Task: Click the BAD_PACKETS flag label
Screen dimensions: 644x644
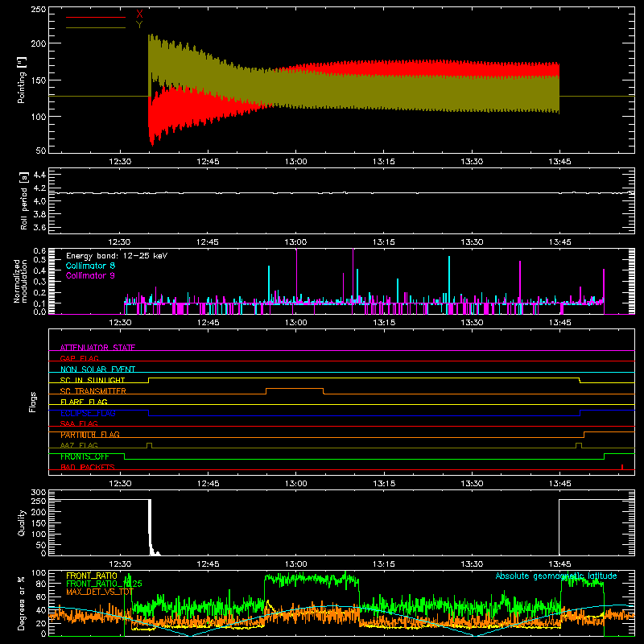Action: pyautogui.click(x=88, y=467)
